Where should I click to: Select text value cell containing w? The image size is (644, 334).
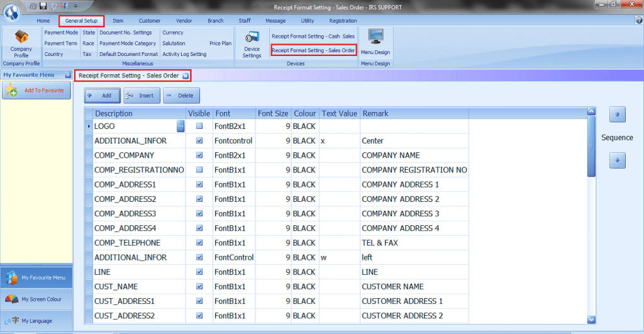(x=339, y=258)
